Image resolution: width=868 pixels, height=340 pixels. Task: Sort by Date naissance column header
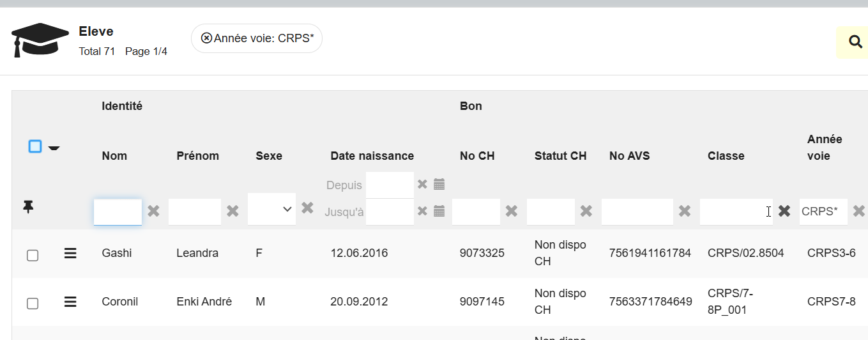(372, 156)
